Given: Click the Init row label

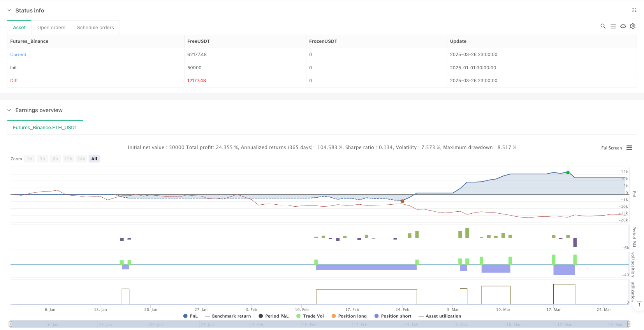Looking at the screenshot, I should pos(14,68).
